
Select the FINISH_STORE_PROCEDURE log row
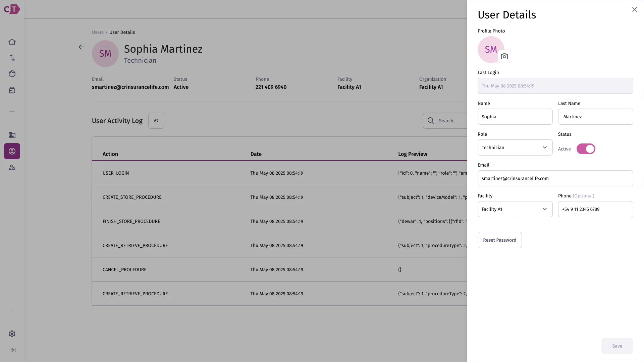[279, 221]
